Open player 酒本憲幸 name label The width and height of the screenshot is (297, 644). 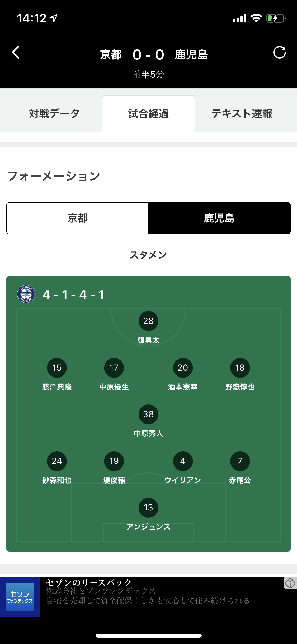[183, 387]
